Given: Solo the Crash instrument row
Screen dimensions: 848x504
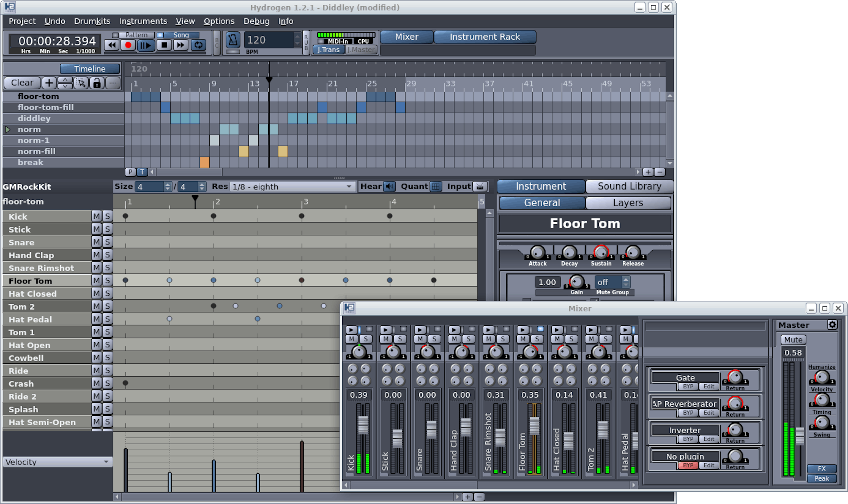Looking at the screenshot, I should [107, 383].
